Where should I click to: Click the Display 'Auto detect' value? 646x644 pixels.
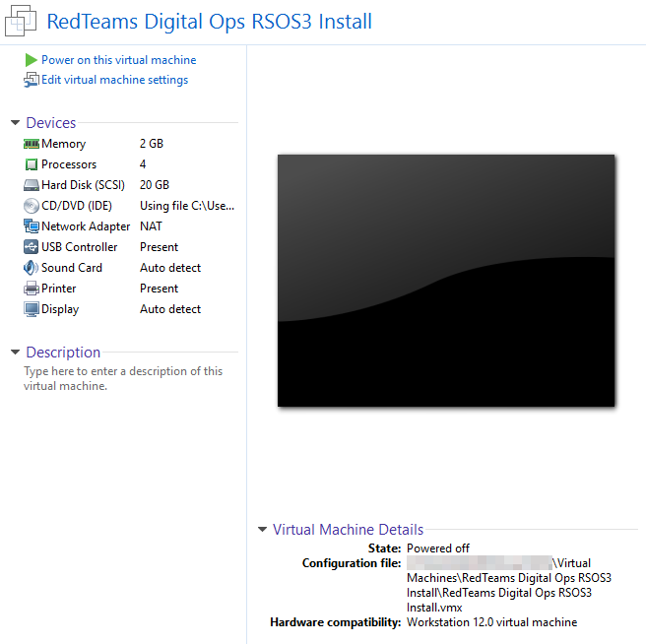click(170, 309)
